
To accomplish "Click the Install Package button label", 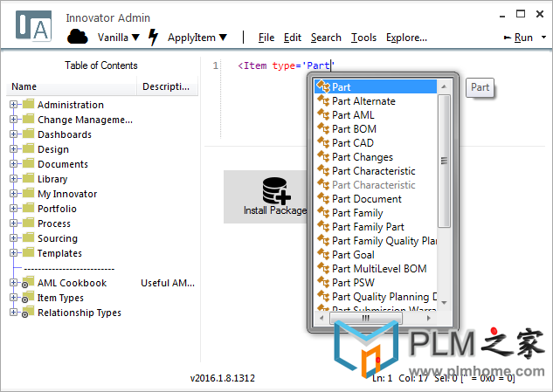I will [x=275, y=210].
